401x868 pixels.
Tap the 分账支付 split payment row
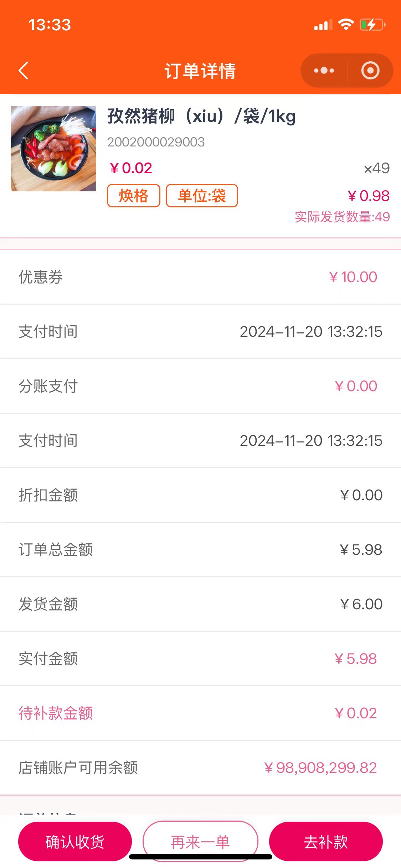pos(200,386)
